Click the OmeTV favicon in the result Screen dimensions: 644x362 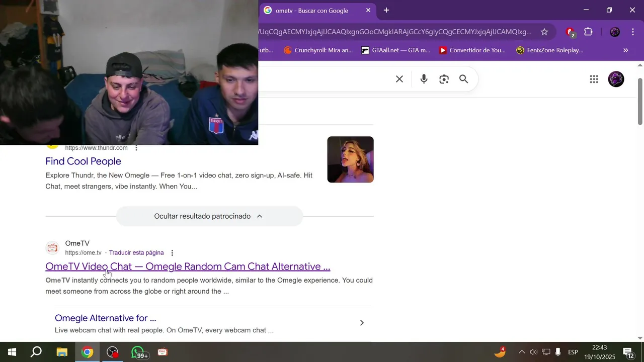52,248
